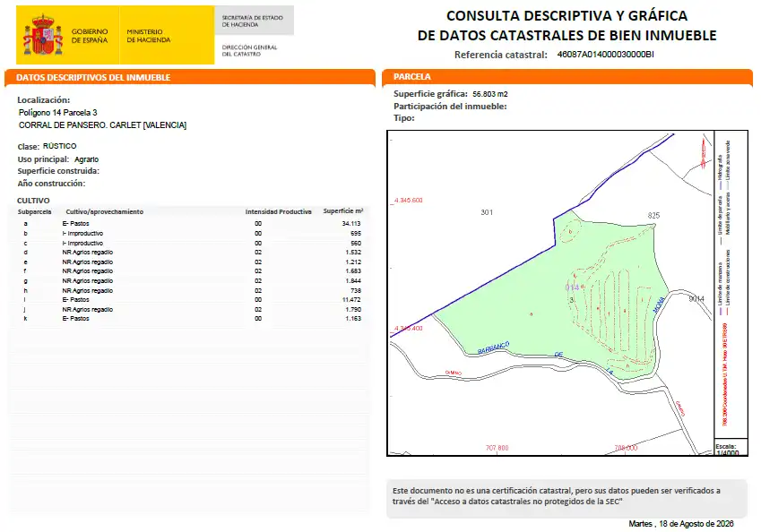Screen dimensions: 761x532
Task: Click the 'GOBIERNO DE ESPAÑA' logo text
Action: [x=90, y=36]
